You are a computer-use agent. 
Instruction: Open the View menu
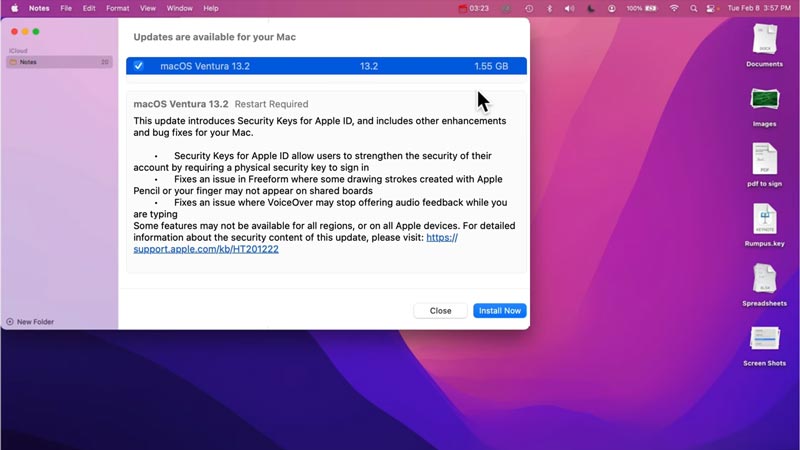[x=147, y=8]
